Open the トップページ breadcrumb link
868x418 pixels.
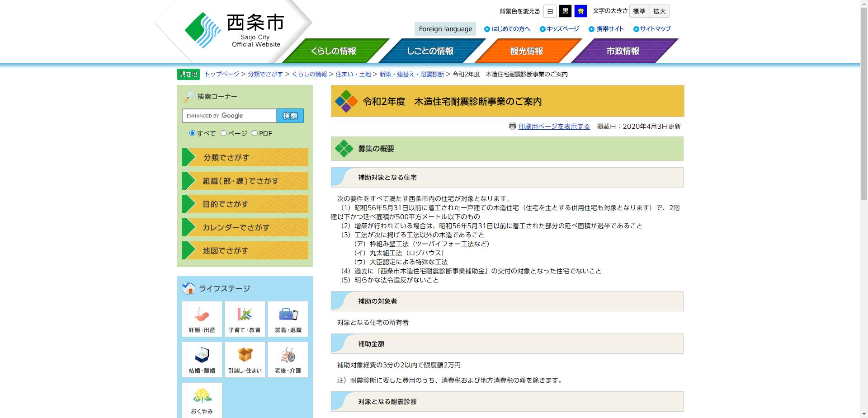pos(221,74)
